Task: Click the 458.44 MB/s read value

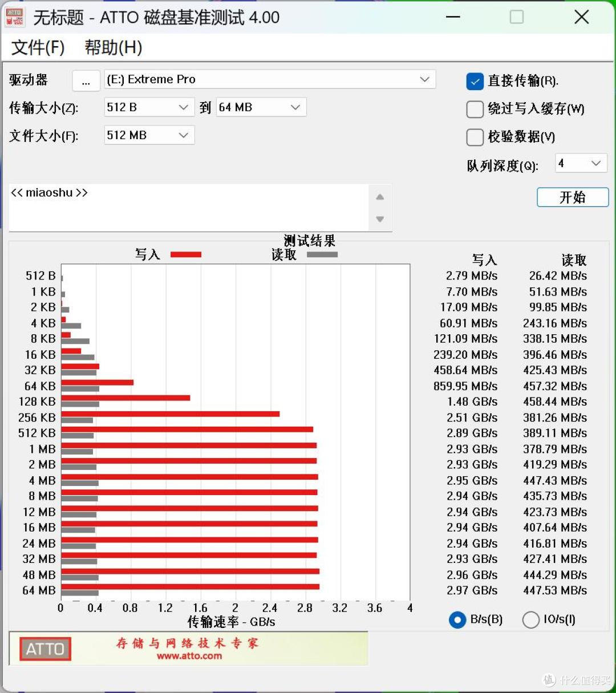Action: click(x=555, y=402)
